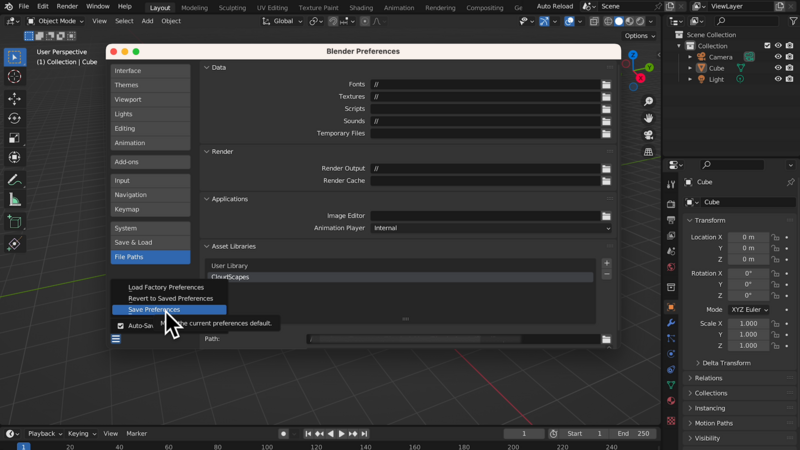
Task: Click the Temporary Files path field
Action: (485, 134)
